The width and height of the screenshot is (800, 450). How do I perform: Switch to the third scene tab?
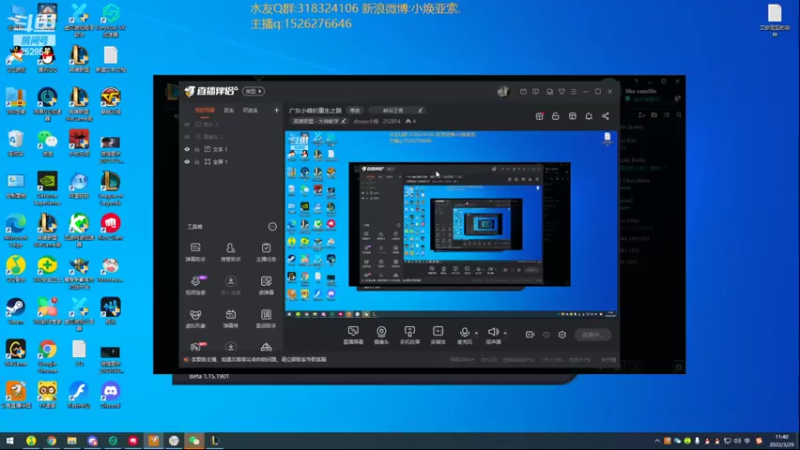(250, 110)
